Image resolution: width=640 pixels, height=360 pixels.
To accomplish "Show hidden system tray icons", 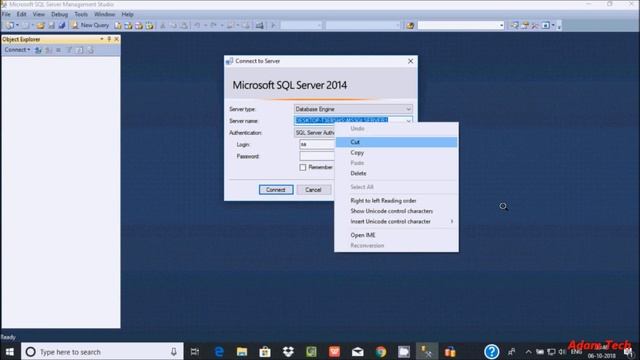I will [x=529, y=352].
